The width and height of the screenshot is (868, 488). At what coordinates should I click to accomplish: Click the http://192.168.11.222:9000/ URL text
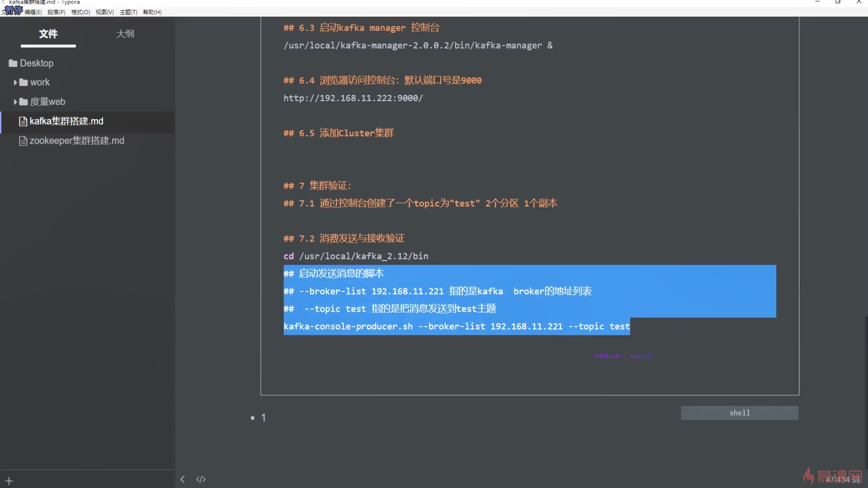pos(353,98)
